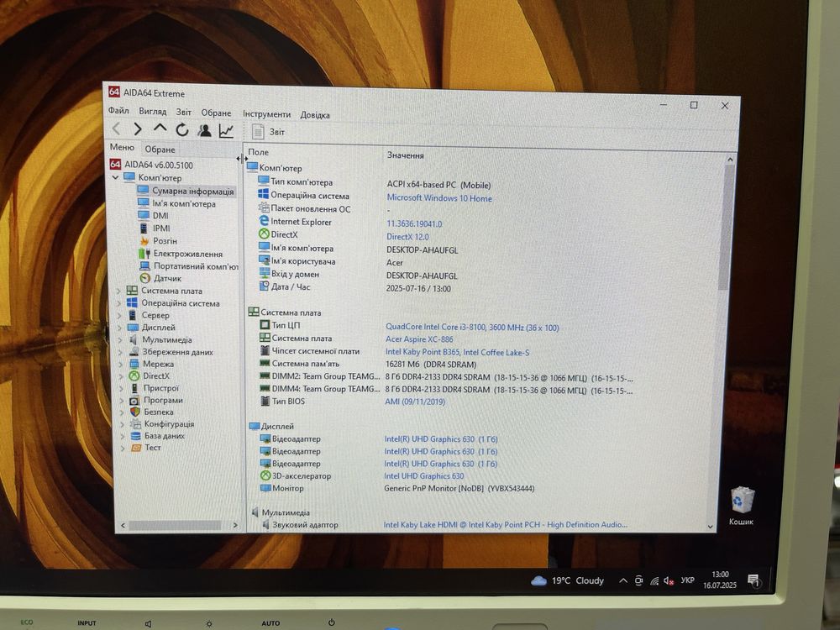This screenshot has width=840, height=630.
Task: Click the Значення column header
Action: 406,155
